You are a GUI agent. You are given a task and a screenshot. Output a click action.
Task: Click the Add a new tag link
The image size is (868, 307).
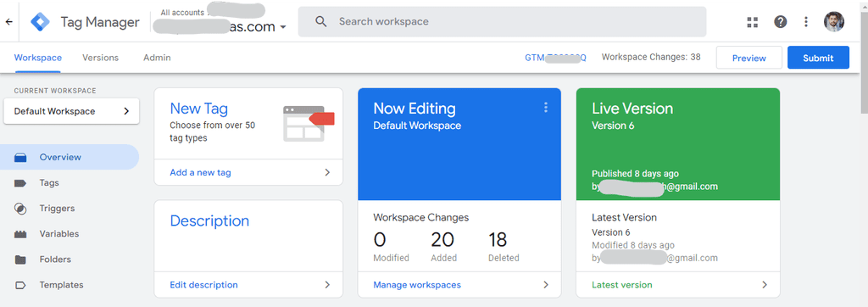point(200,172)
